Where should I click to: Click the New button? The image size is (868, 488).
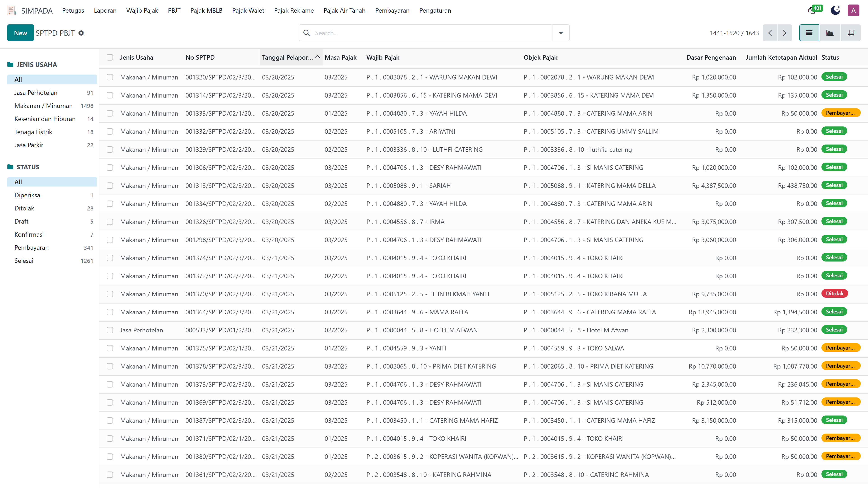click(x=21, y=33)
